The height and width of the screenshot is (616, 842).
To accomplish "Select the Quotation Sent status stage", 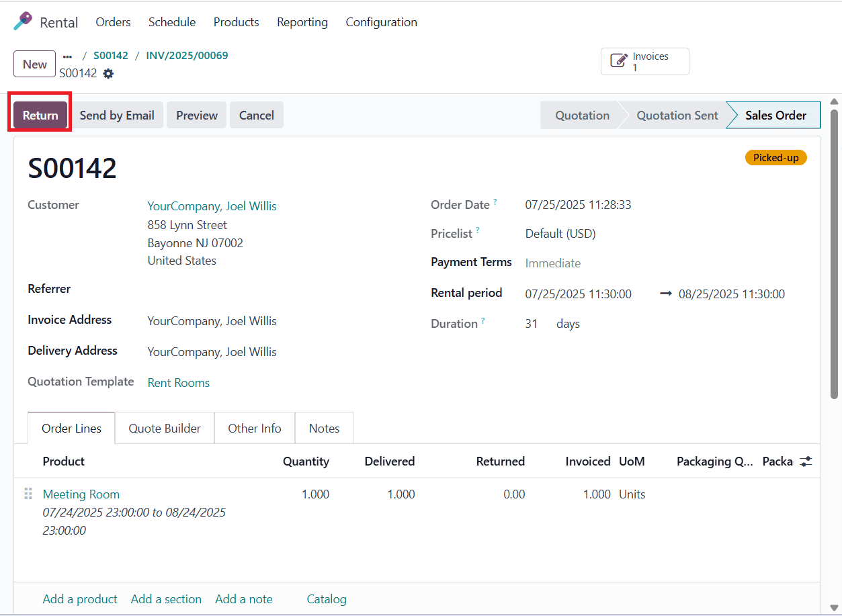I will pyautogui.click(x=677, y=115).
